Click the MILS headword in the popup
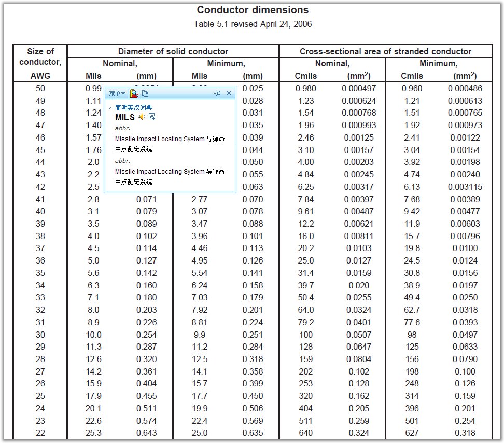 (x=124, y=117)
